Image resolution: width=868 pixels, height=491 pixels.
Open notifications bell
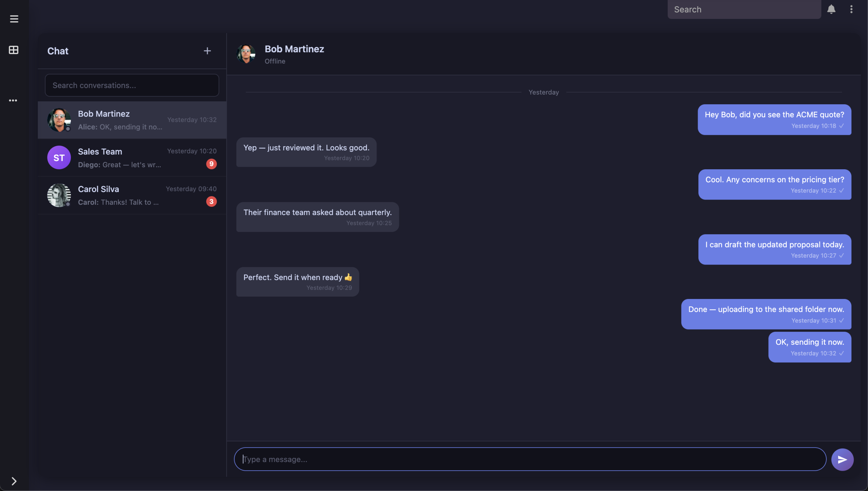click(x=831, y=9)
